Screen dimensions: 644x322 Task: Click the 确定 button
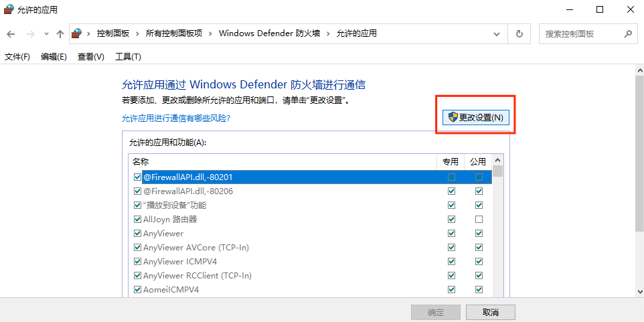[435, 313]
